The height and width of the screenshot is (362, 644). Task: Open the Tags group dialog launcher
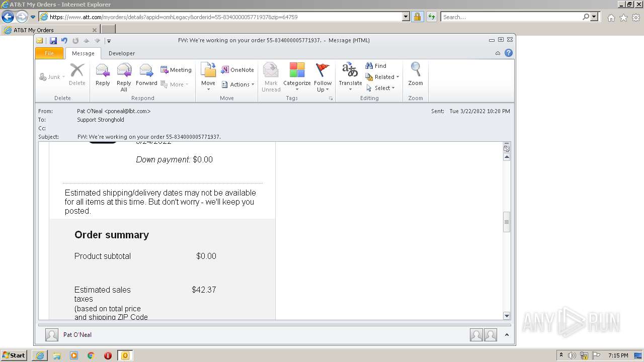(x=331, y=99)
